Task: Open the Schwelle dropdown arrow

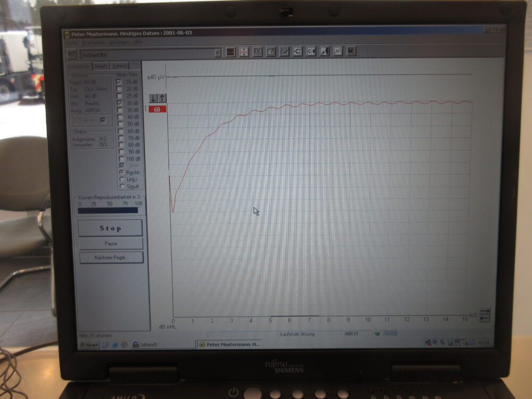Action: tap(218, 53)
